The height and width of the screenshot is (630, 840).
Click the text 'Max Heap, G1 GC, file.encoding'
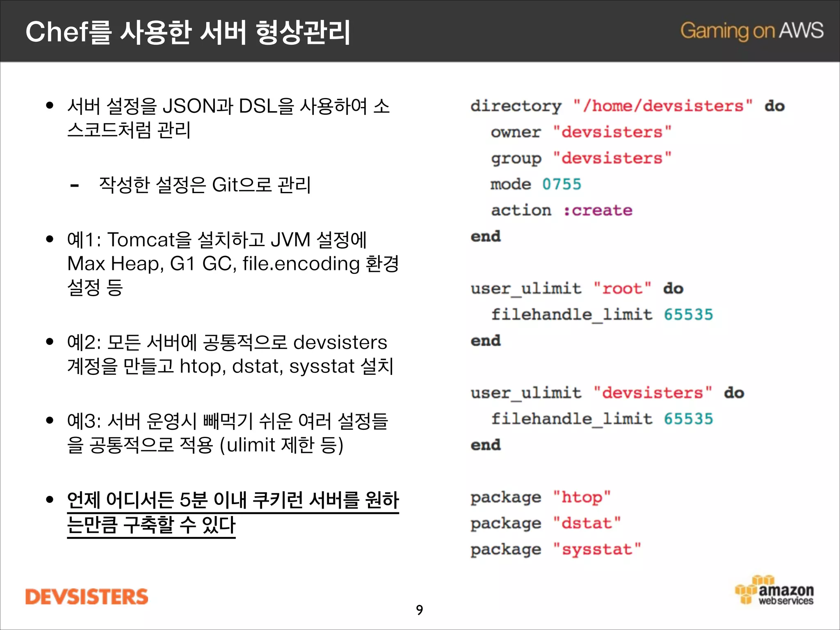point(213,263)
